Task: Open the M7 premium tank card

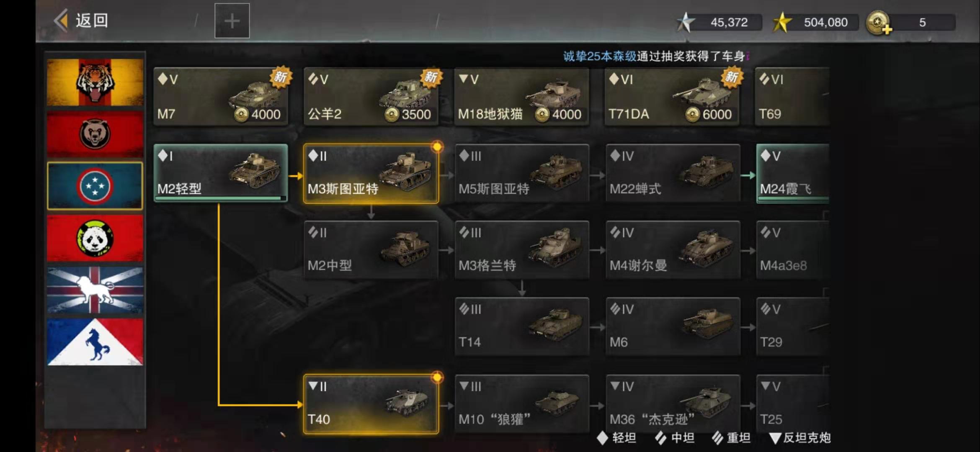Action: click(221, 97)
